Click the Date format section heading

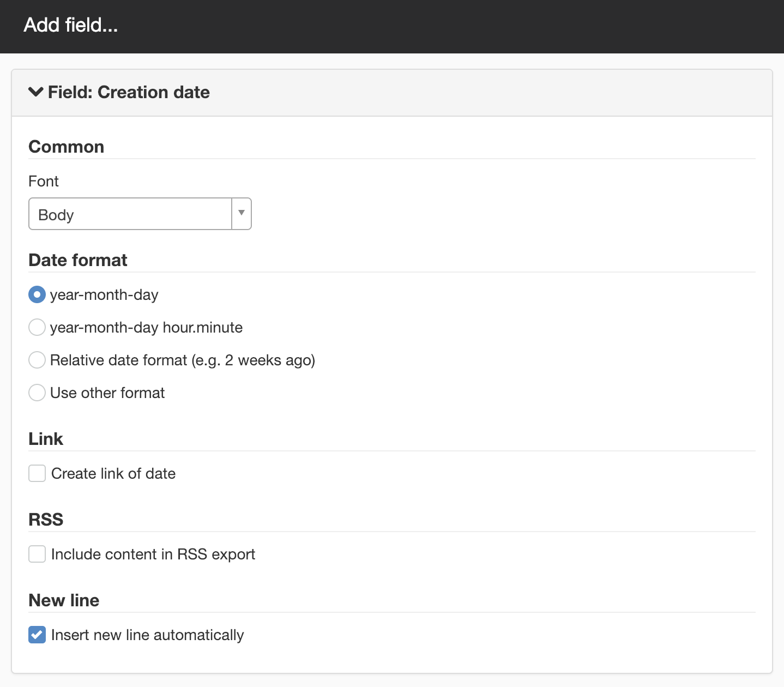coord(77,260)
